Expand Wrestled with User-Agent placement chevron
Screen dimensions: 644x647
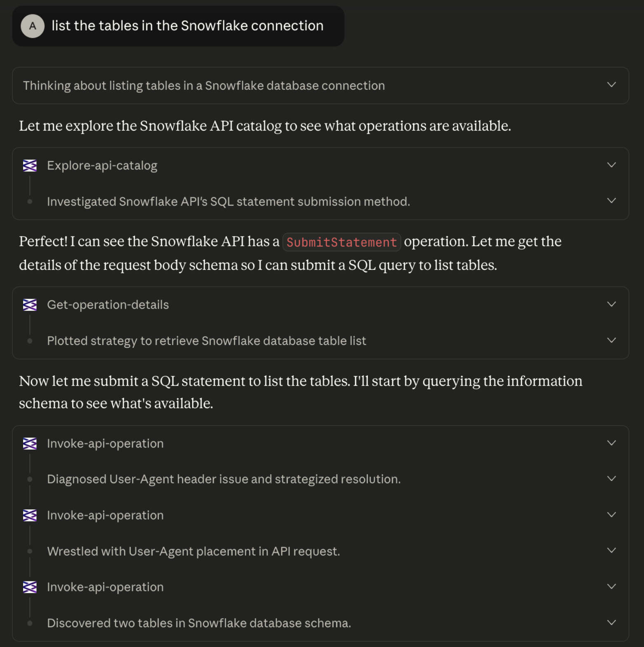coord(611,551)
